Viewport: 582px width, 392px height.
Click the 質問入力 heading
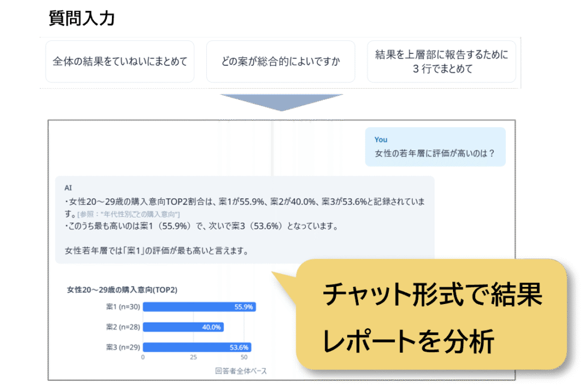coord(82,19)
